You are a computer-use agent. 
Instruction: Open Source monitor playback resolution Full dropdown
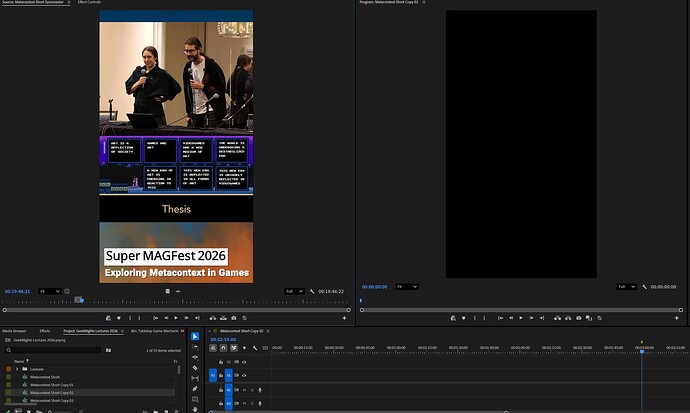pyautogui.click(x=294, y=291)
